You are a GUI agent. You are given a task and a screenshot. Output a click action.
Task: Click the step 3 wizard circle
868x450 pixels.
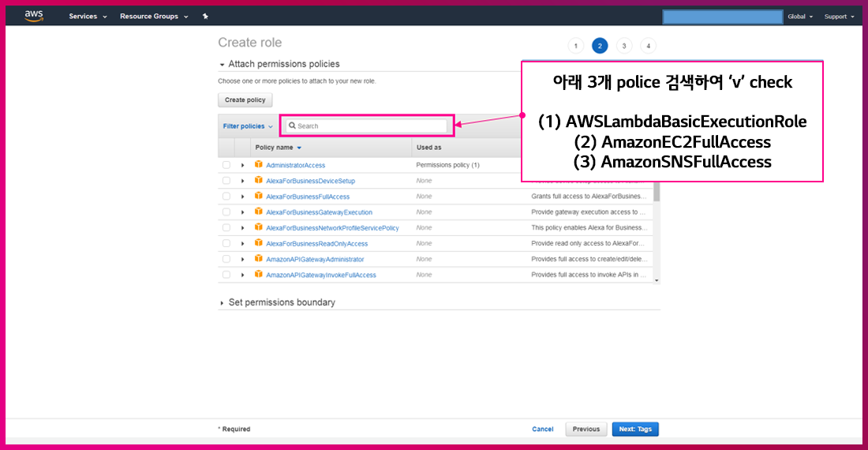pos(624,46)
